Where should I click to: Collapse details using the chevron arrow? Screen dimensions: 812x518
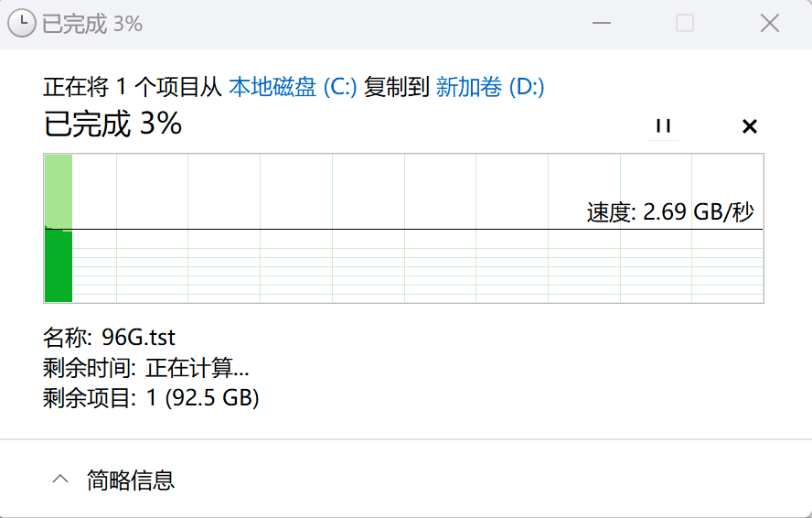click(x=60, y=479)
